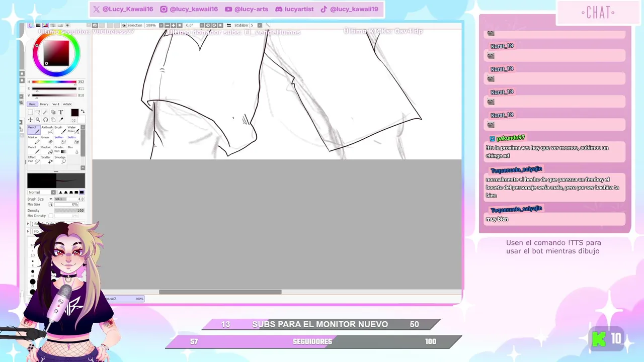
Task: Select the Move tool
Action: pos(30,120)
